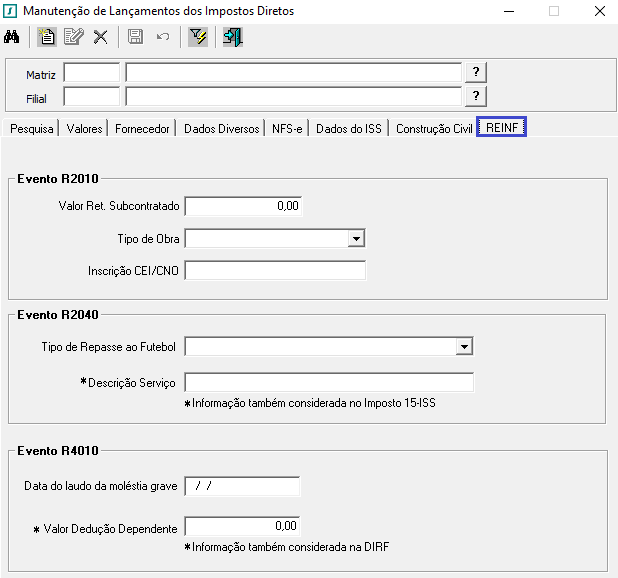
Task: Open Tipo de Repasse ao Futebol dropdown
Action: pyautogui.click(x=463, y=347)
